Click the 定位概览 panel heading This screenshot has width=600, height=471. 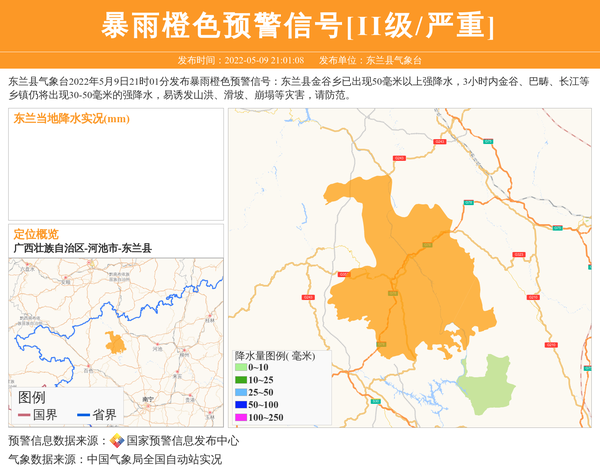coord(36,234)
